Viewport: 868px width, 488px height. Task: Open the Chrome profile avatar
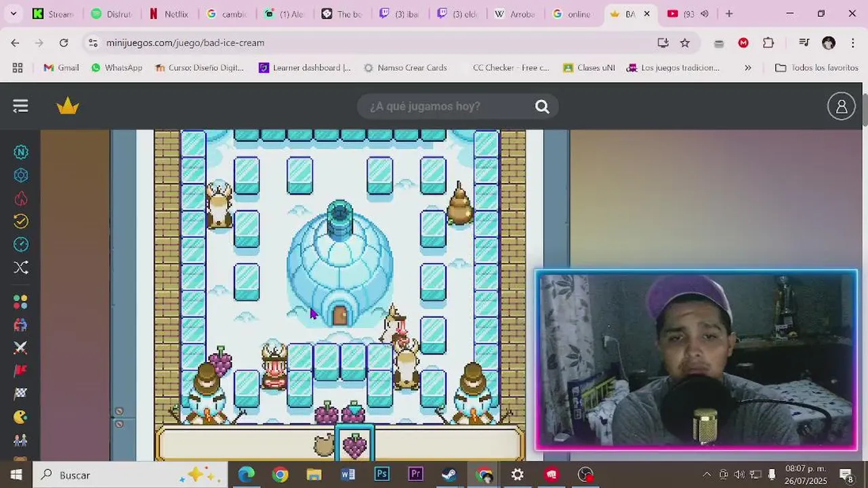click(x=829, y=43)
